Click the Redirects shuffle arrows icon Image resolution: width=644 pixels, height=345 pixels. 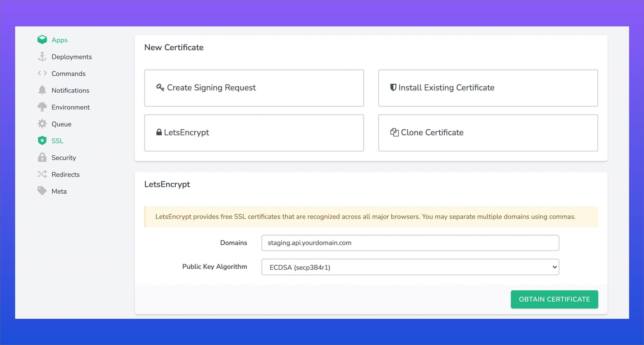tap(42, 174)
